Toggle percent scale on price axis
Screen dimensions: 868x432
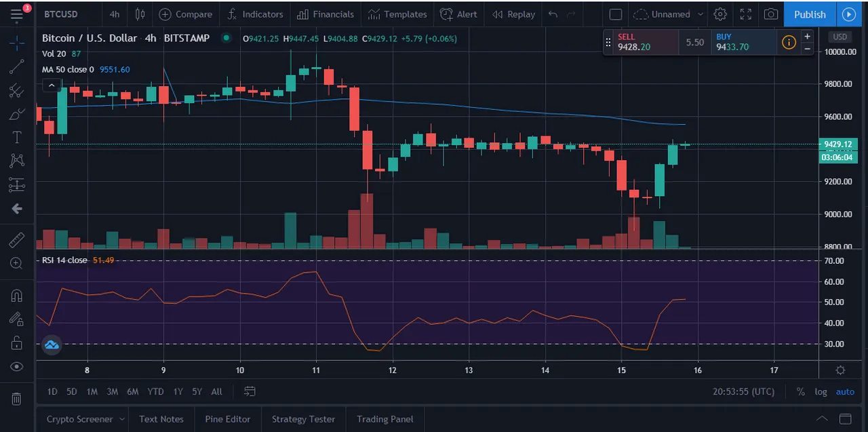[x=801, y=391]
